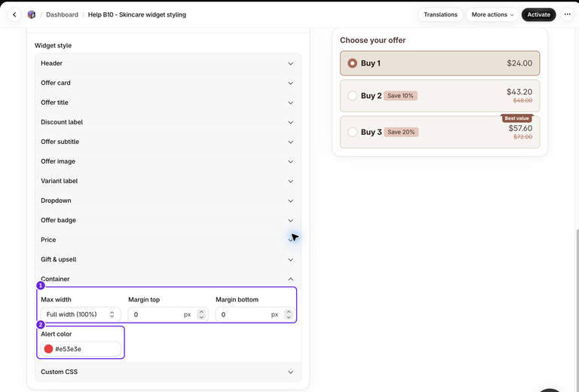
Task: Click the Best value badge on Buy 3
Action: click(x=516, y=118)
